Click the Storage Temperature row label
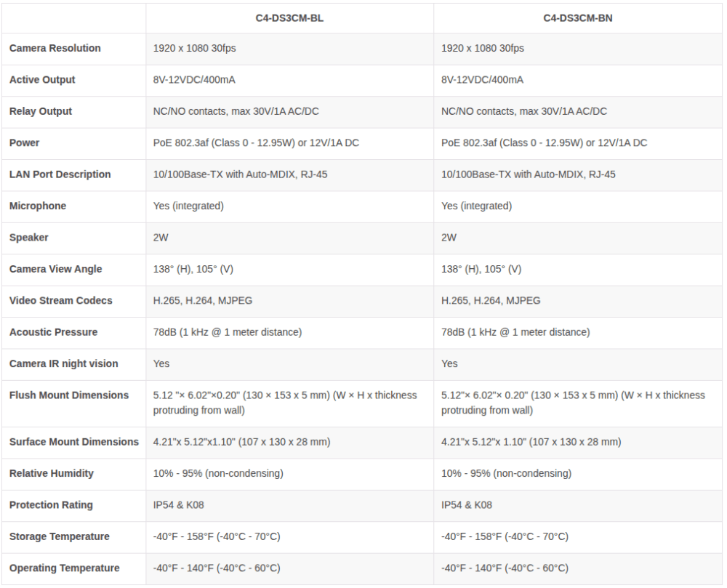727x588 pixels. 60,536
